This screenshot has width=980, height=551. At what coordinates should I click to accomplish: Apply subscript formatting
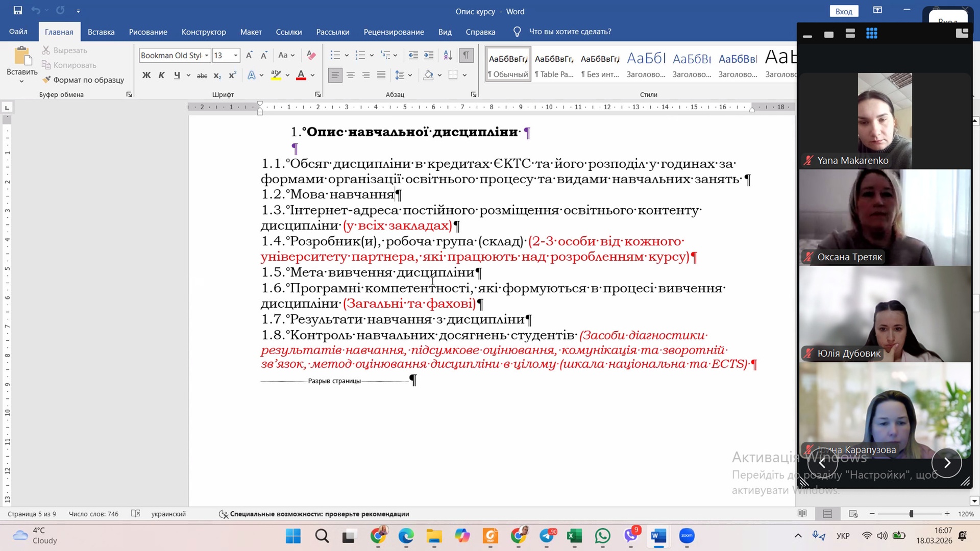pyautogui.click(x=217, y=76)
